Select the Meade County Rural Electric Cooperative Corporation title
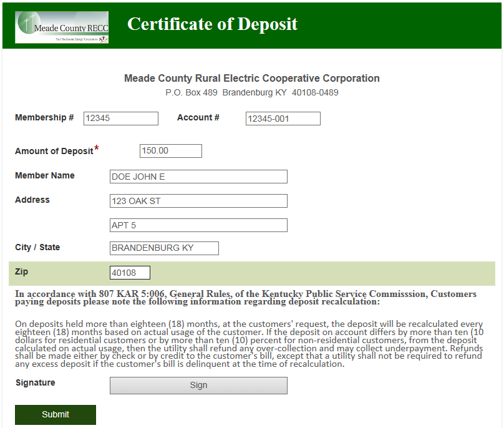 click(x=251, y=78)
